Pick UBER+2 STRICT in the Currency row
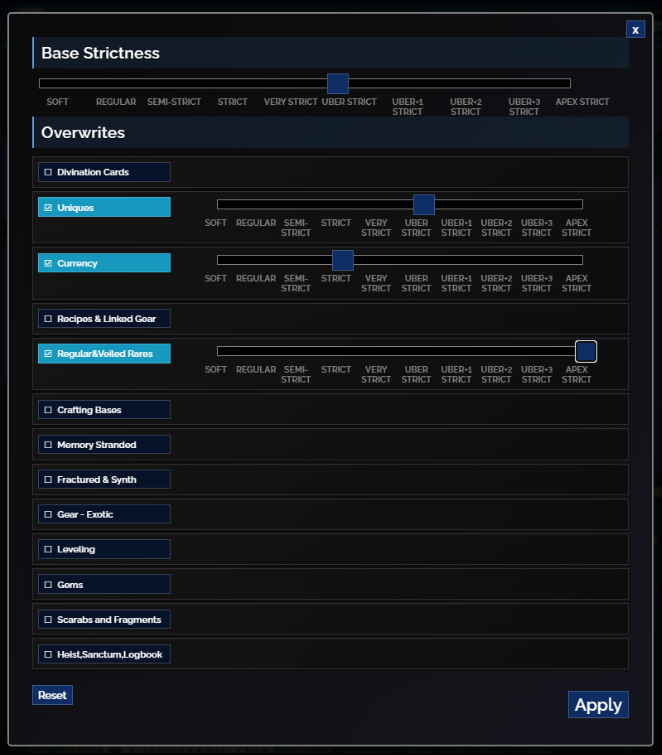 [496, 283]
